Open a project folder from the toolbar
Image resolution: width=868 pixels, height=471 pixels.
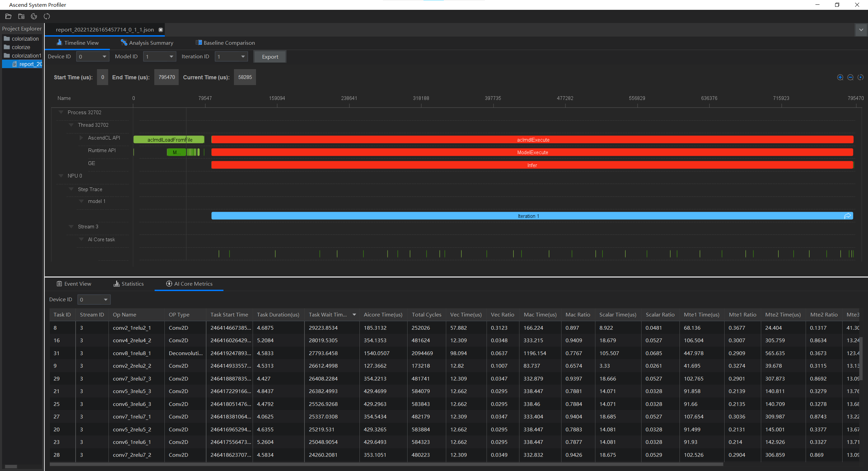(8, 16)
